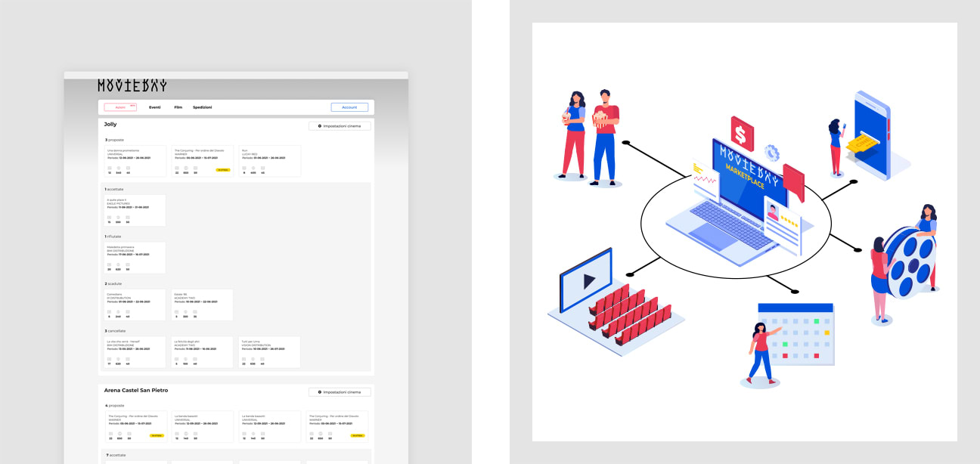Open Impostazioni cinema for Arena Castel San Pietro
Screen dimensions: 980x464
[340, 392]
